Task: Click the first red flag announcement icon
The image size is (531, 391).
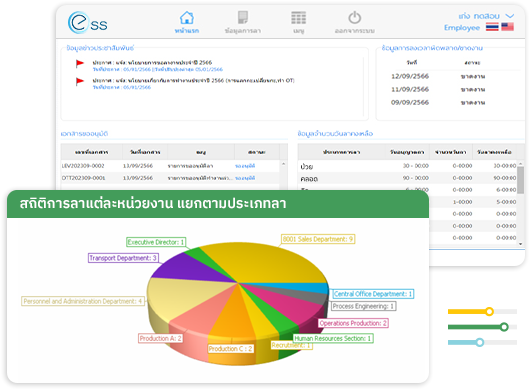Action: click(80, 63)
